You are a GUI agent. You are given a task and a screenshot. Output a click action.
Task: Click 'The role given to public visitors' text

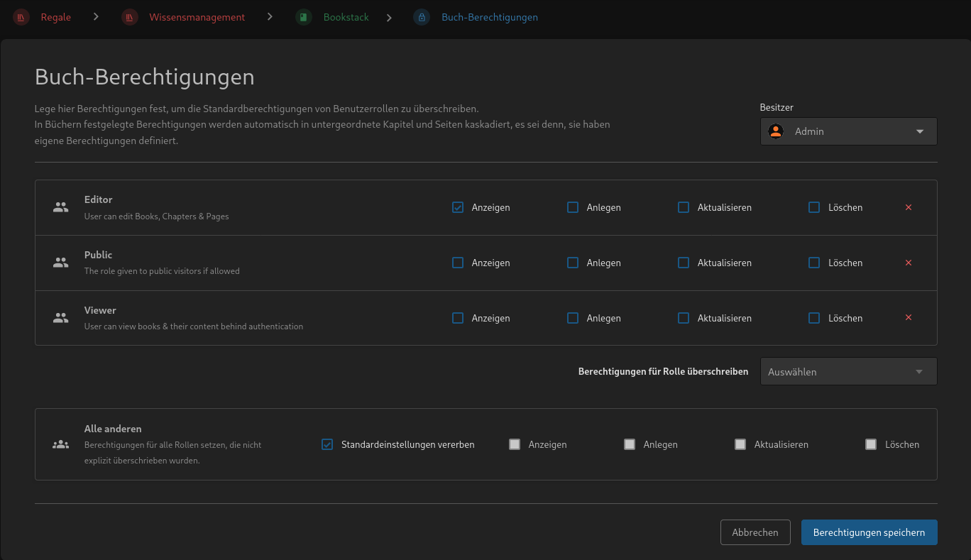click(x=162, y=271)
